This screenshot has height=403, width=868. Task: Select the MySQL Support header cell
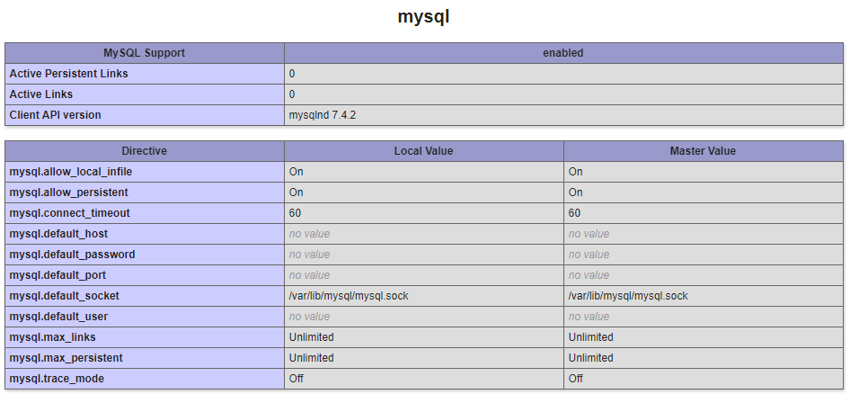click(x=145, y=53)
